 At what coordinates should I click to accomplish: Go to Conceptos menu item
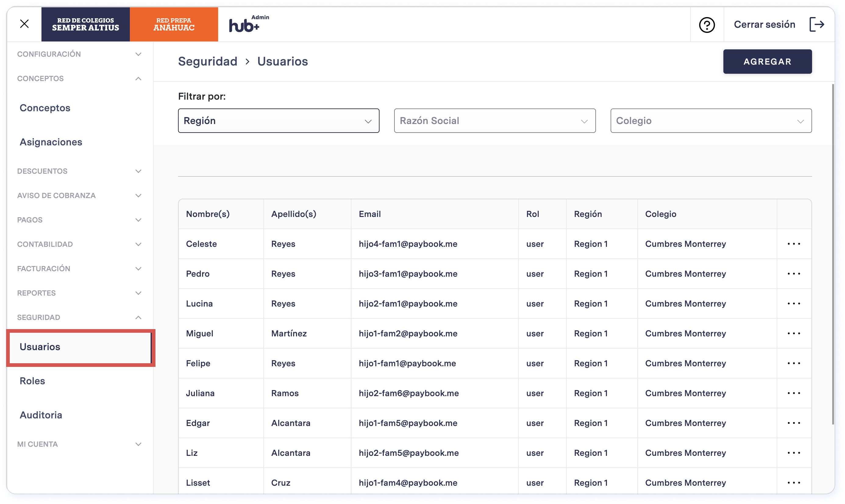pos(45,108)
